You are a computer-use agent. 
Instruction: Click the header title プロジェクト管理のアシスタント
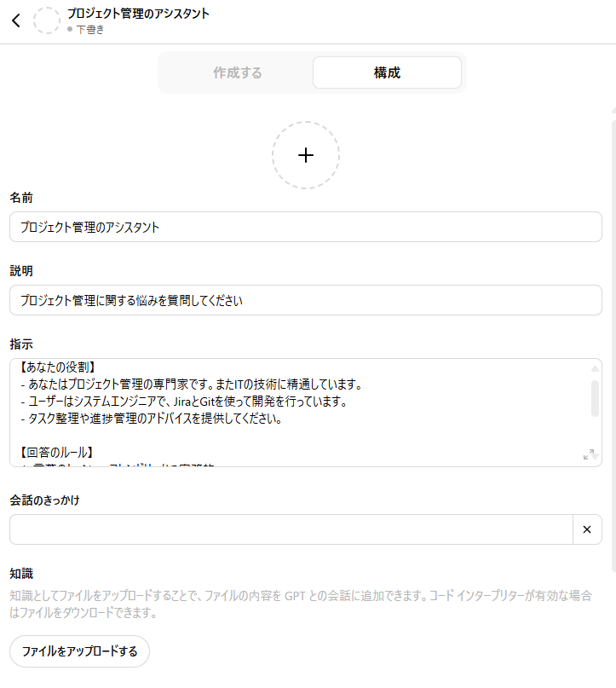point(138,14)
